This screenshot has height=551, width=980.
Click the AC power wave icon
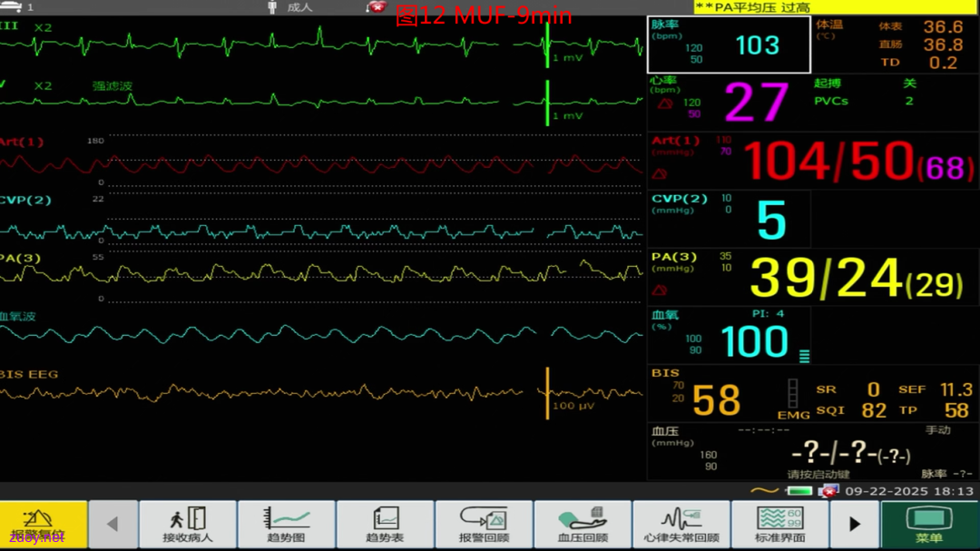tap(764, 491)
